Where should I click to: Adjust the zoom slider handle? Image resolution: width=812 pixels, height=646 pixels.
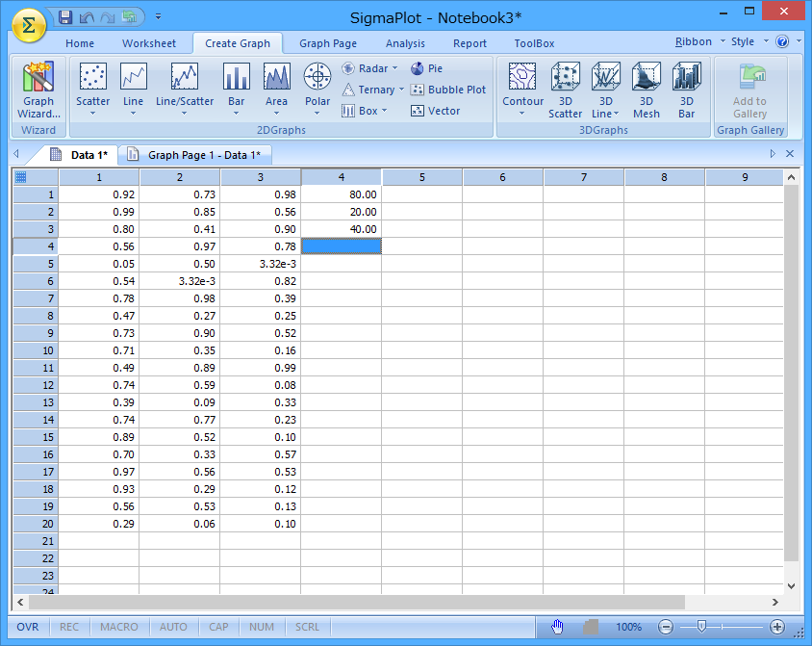pos(701,627)
